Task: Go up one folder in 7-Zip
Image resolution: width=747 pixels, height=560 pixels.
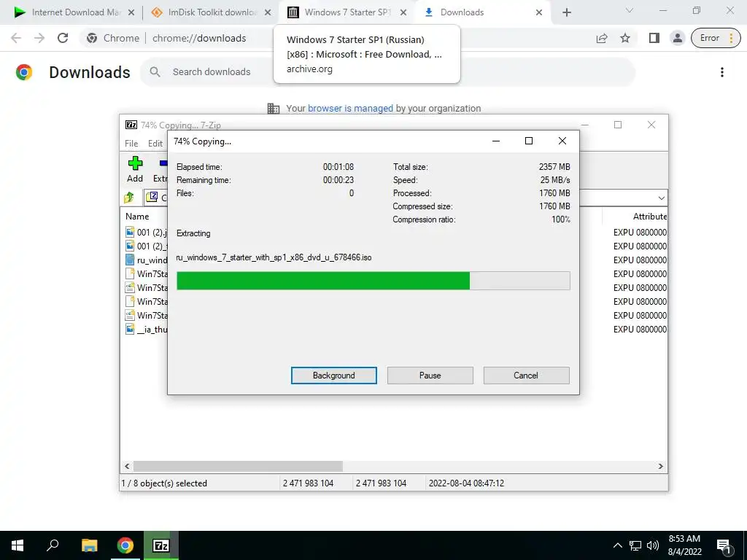Action: [x=129, y=197]
